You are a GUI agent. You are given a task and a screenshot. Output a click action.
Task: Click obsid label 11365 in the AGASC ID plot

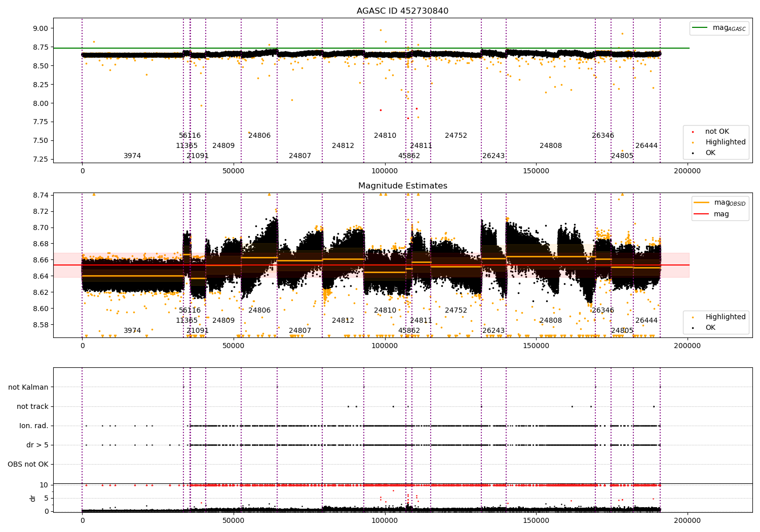point(187,146)
